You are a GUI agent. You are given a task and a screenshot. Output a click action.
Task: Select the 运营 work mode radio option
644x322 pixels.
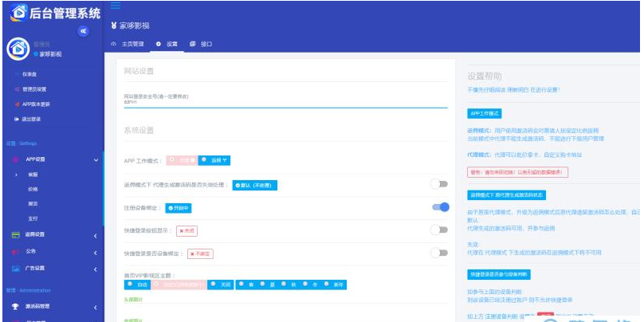click(215, 160)
